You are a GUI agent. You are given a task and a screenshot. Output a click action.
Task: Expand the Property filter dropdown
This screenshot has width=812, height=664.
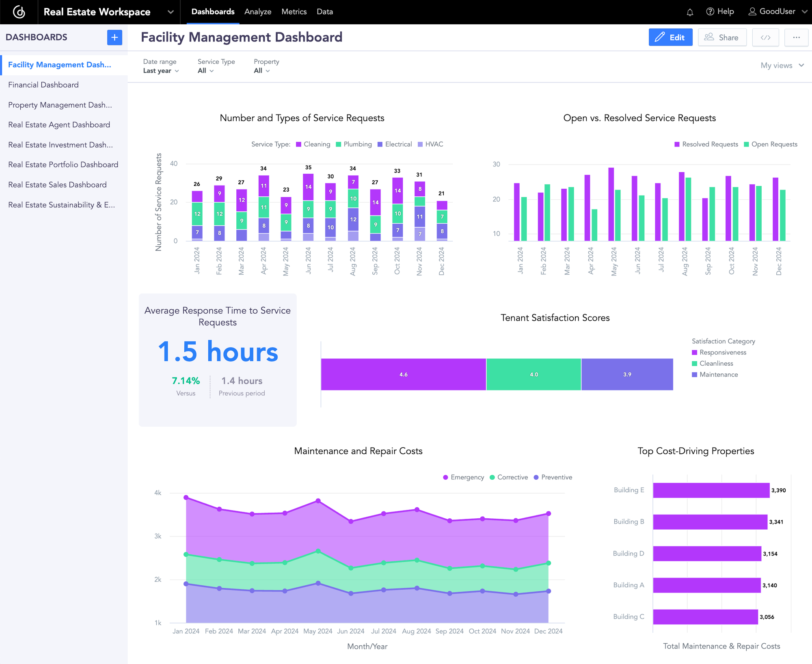coord(261,70)
